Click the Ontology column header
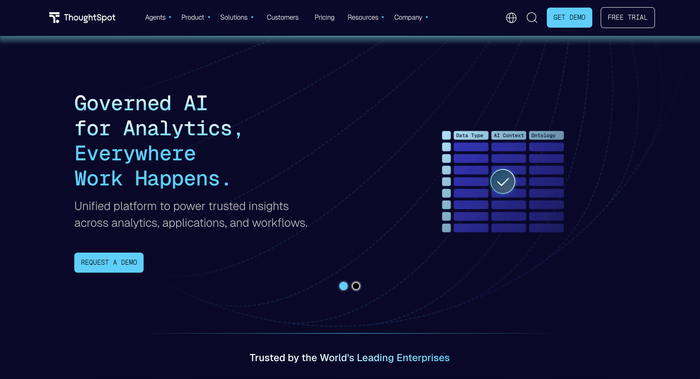Viewport: 700px width, 379px height. 546,135
